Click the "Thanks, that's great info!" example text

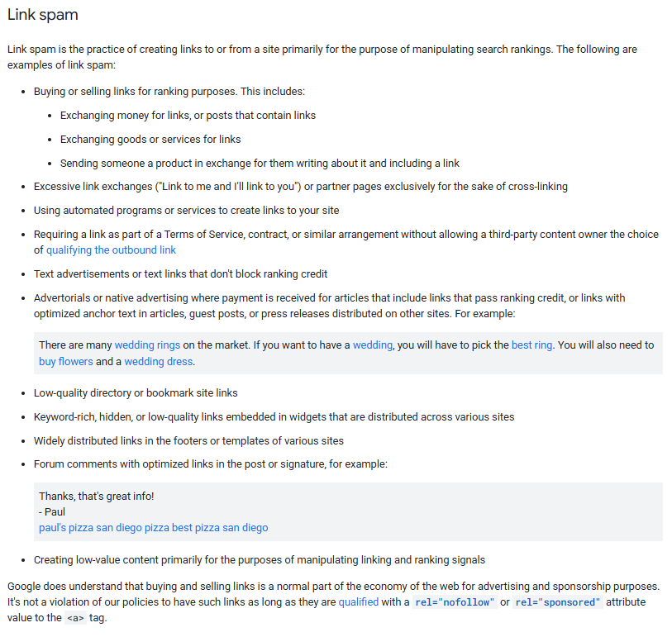pyautogui.click(x=97, y=496)
